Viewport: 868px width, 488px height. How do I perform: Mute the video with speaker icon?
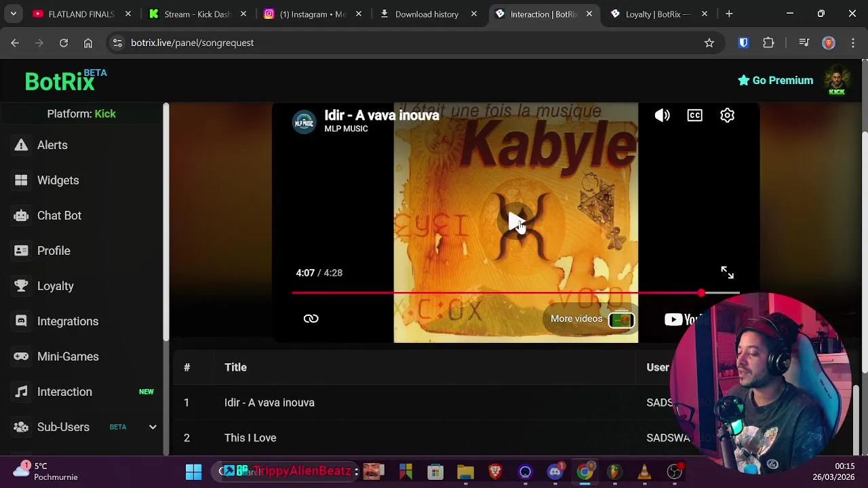pos(662,115)
